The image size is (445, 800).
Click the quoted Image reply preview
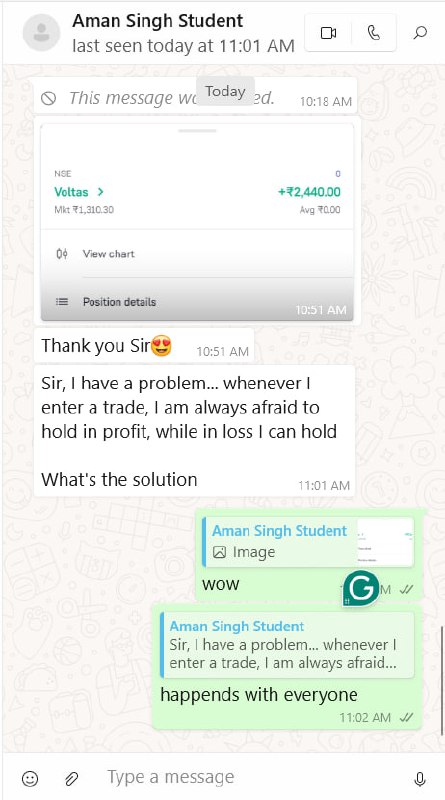[x=308, y=542]
